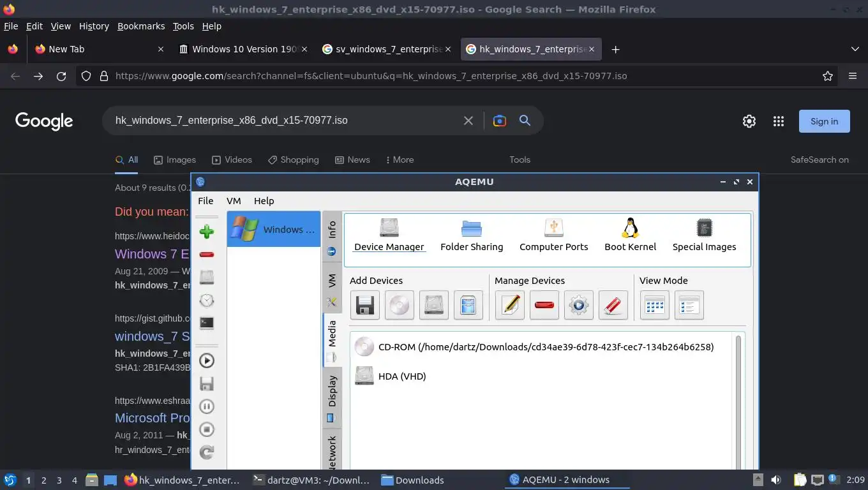
Task: List all tabs dropdown arrow
Action: (855, 49)
